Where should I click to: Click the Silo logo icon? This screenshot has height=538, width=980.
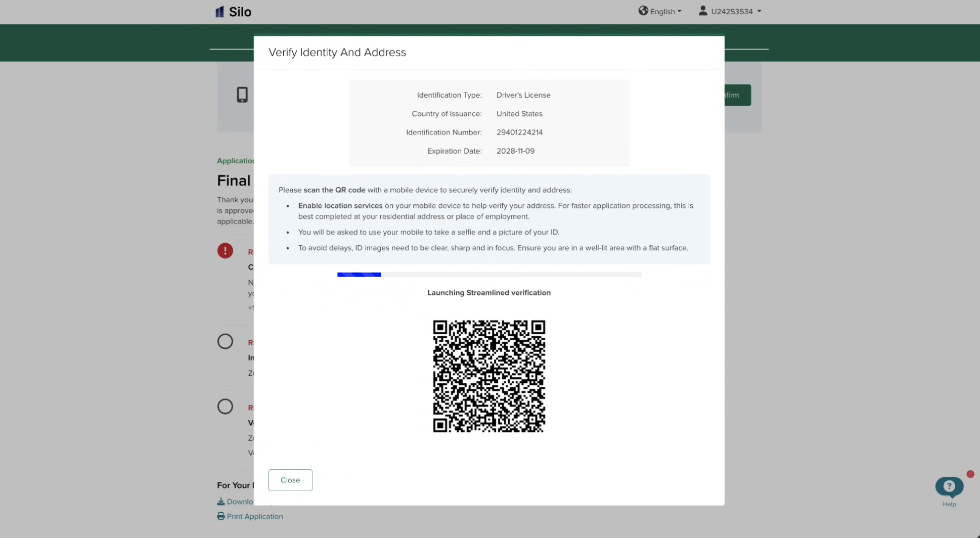(219, 12)
